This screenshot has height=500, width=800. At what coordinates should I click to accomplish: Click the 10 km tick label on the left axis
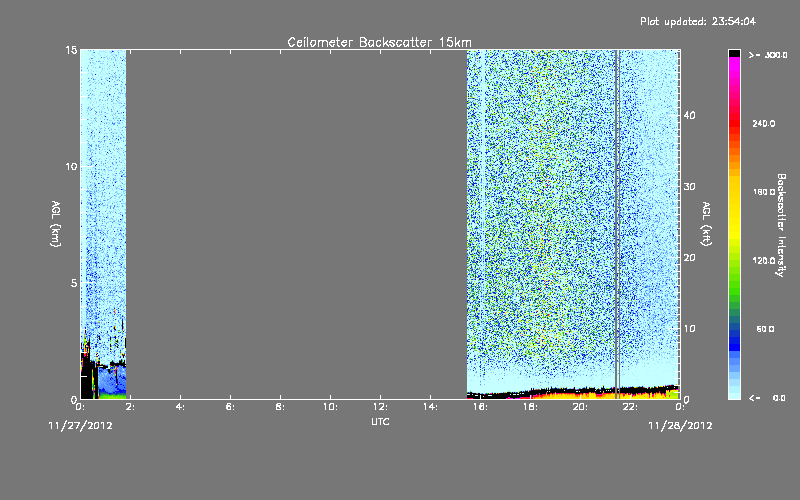(x=71, y=167)
